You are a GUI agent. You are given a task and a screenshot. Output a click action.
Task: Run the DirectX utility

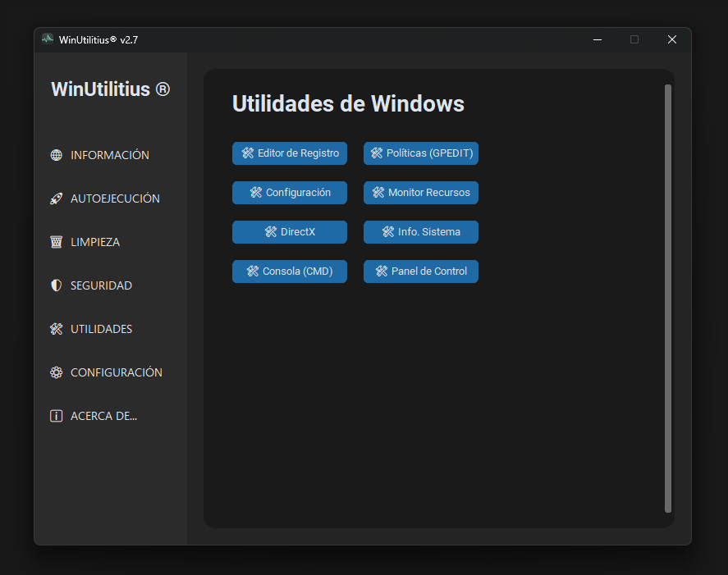click(290, 232)
